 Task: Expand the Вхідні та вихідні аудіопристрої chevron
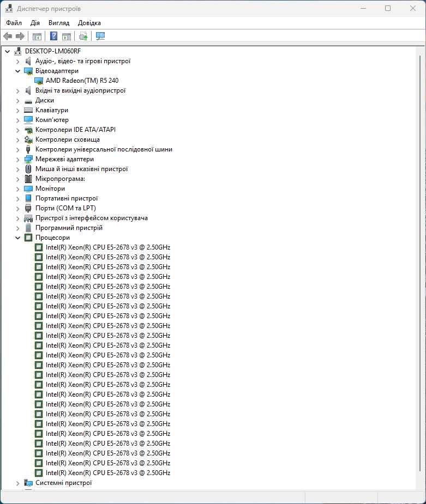(17, 91)
